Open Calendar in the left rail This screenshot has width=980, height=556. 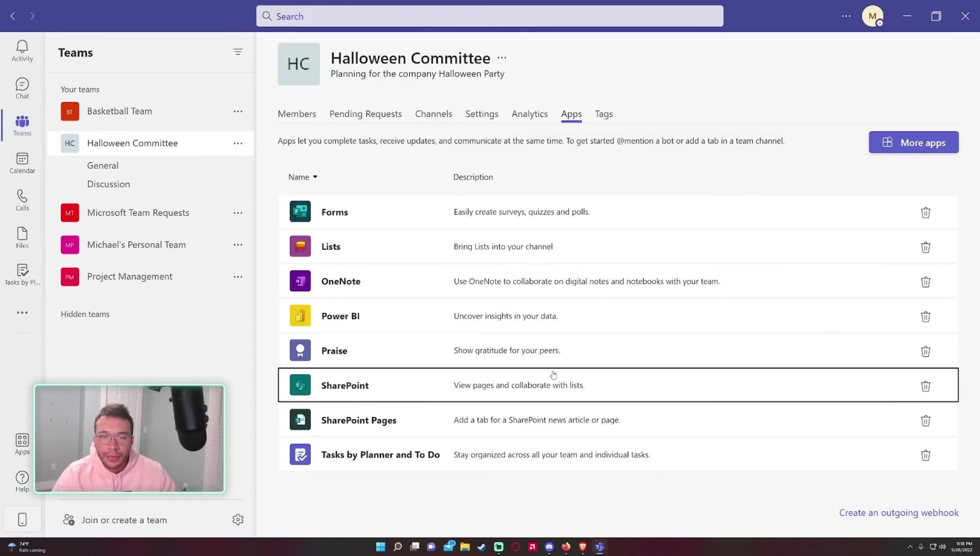click(22, 163)
